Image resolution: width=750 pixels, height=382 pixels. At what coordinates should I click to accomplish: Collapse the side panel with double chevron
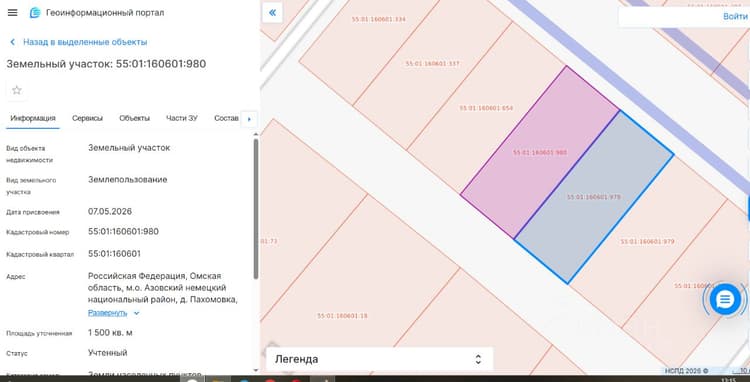click(x=272, y=13)
